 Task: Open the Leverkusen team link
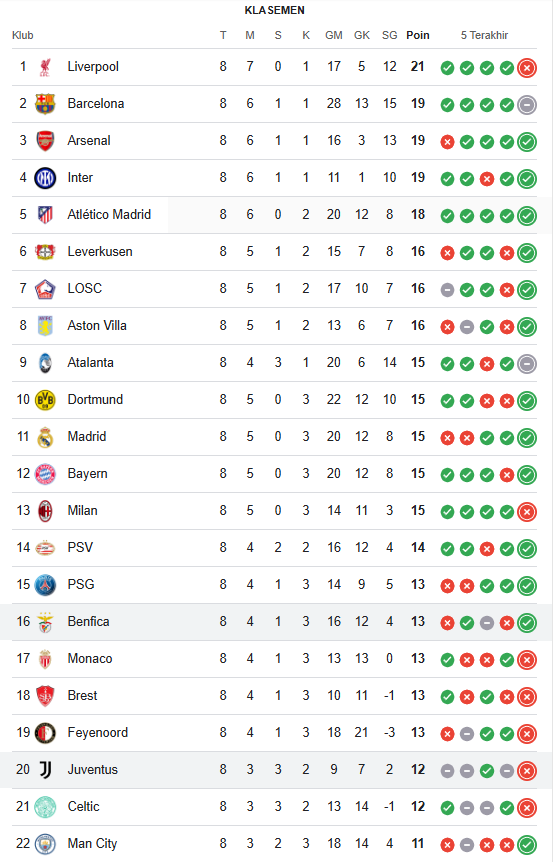click(99, 251)
